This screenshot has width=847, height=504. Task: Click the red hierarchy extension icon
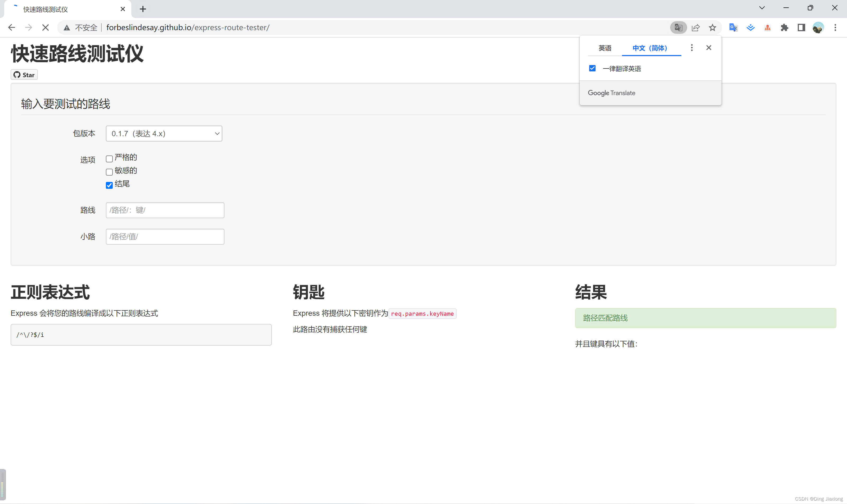tap(768, 28)
